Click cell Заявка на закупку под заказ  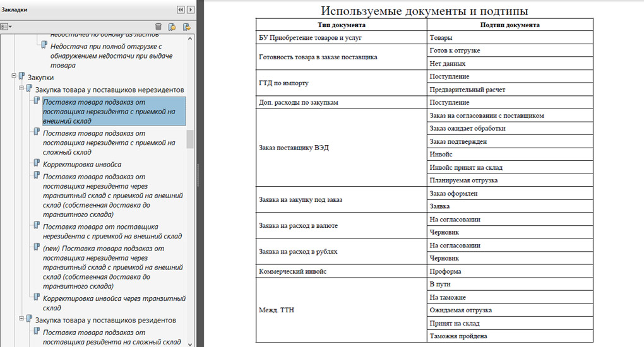(342, 199)
